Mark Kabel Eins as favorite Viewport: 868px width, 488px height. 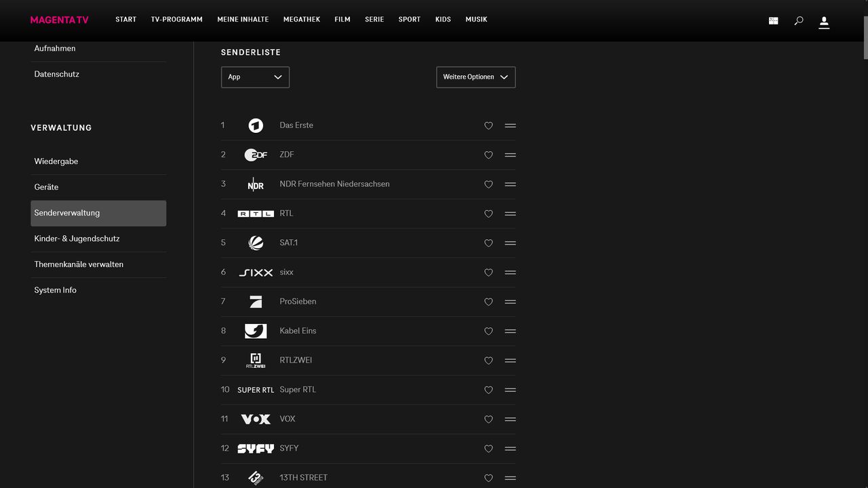tap(488, 331)
